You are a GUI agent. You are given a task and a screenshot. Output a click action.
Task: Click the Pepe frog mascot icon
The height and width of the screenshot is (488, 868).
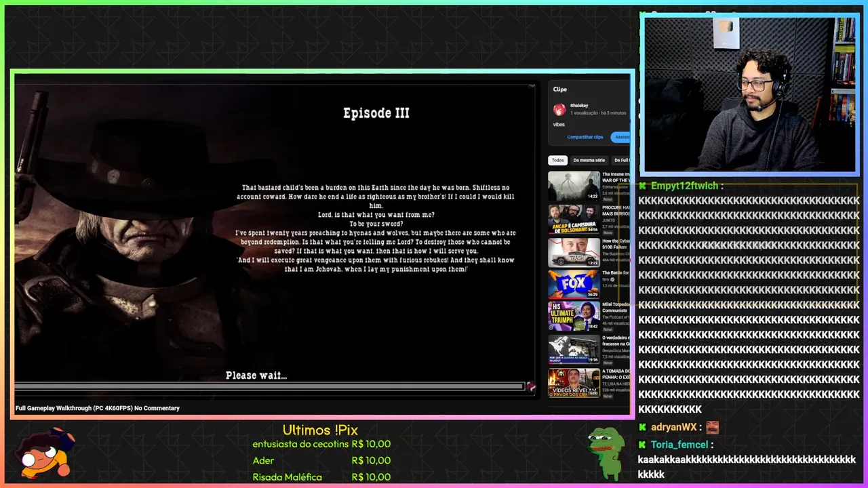[x=606, y=452]
